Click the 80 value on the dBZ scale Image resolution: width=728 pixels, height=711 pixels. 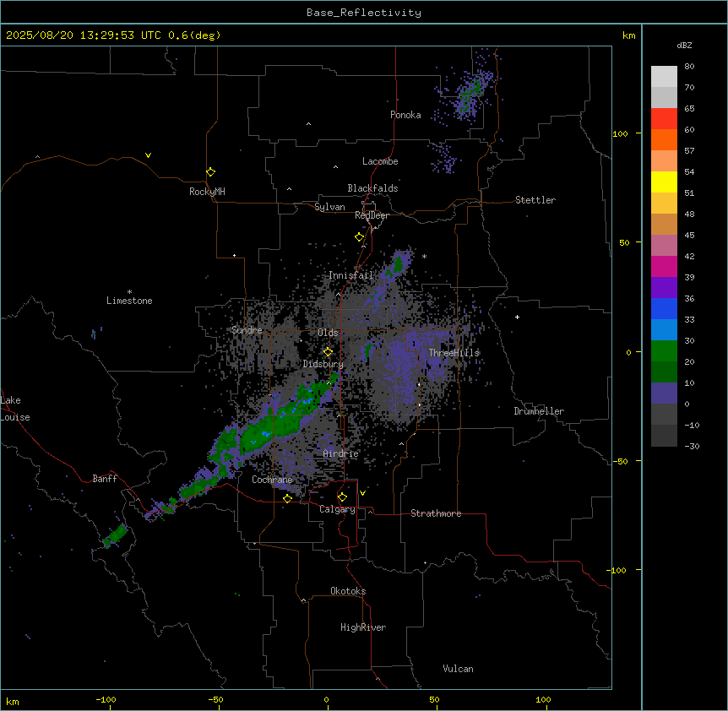click(x=689, y=67)
